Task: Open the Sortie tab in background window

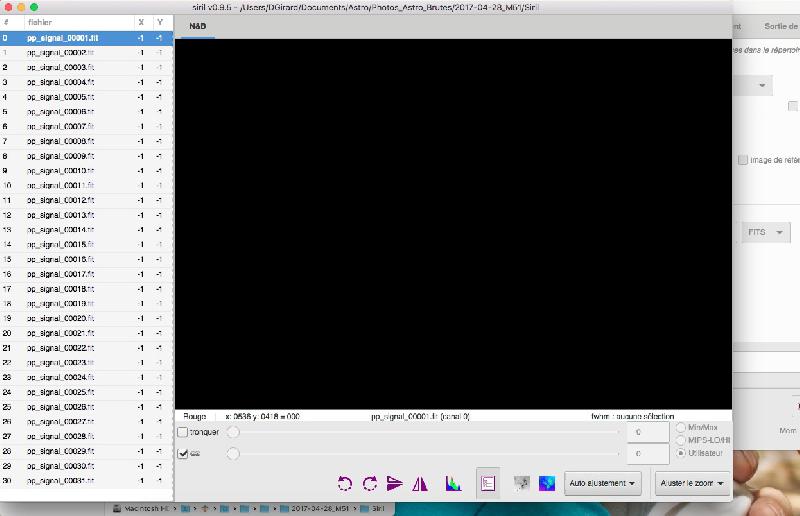Action: 781,26
